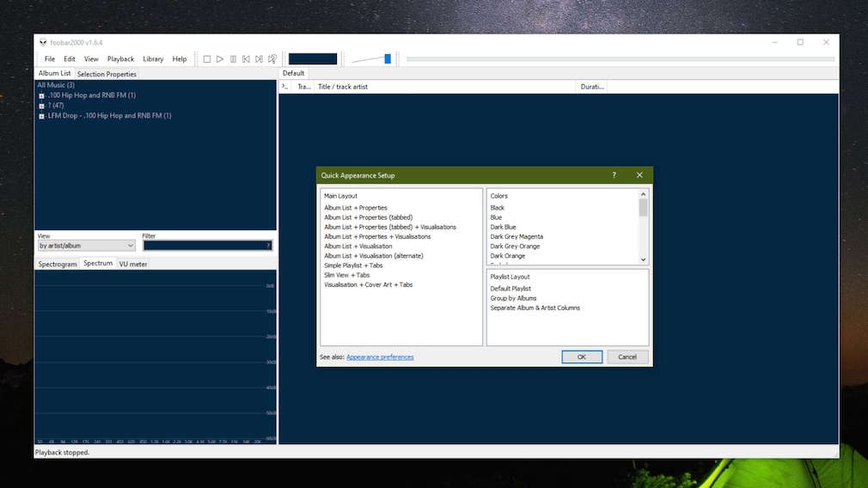Select Album List + Visualisation layout
868x488 pixels.
pos(358,247)
